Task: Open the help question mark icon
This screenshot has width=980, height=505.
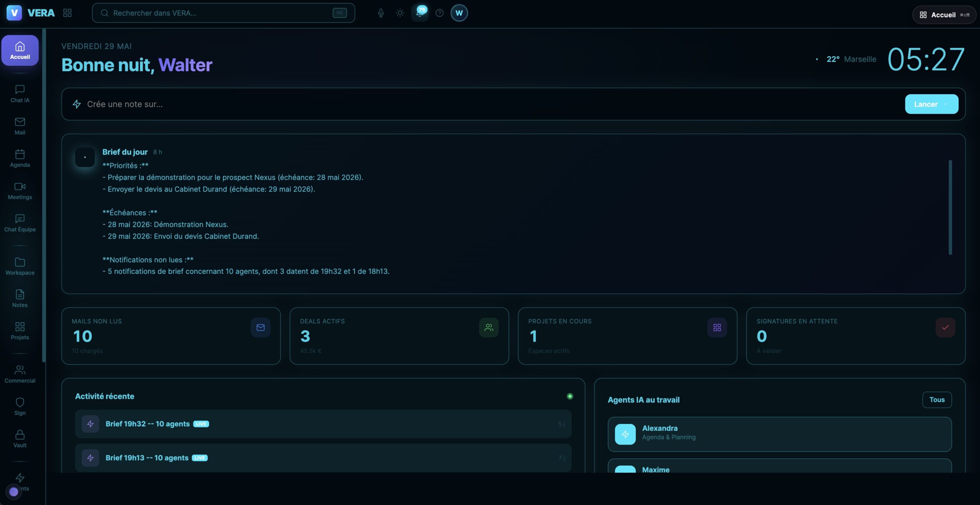Action: point(439,13)
